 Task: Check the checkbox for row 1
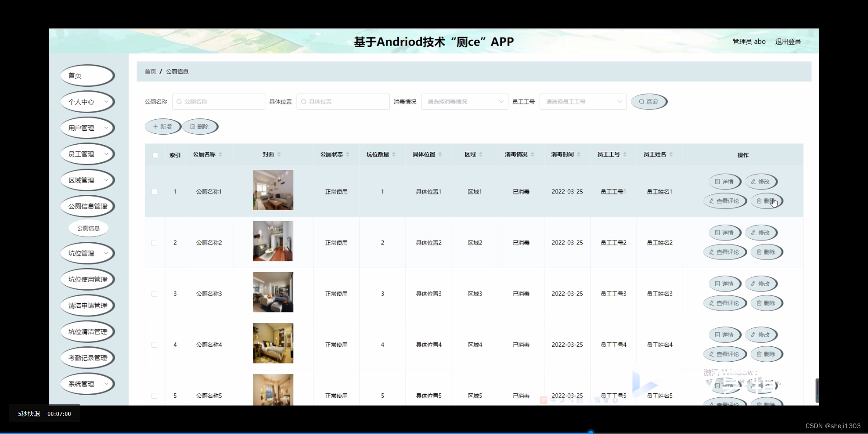[154, 192]
